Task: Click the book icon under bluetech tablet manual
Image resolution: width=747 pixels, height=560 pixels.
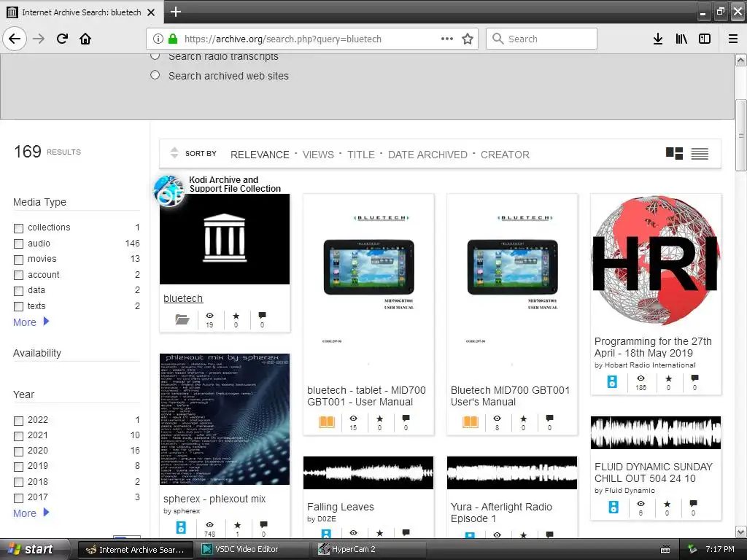Action: click(x=327, y=421)
